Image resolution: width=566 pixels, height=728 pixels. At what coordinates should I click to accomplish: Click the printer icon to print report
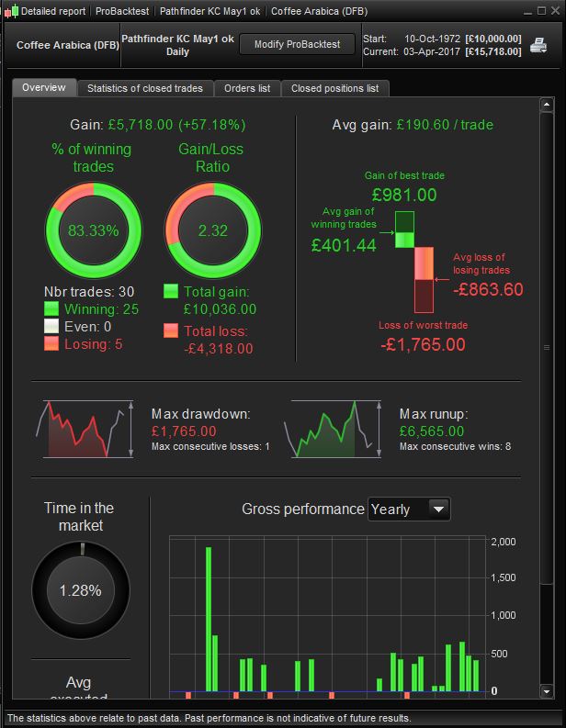click(x=538, y=45)
